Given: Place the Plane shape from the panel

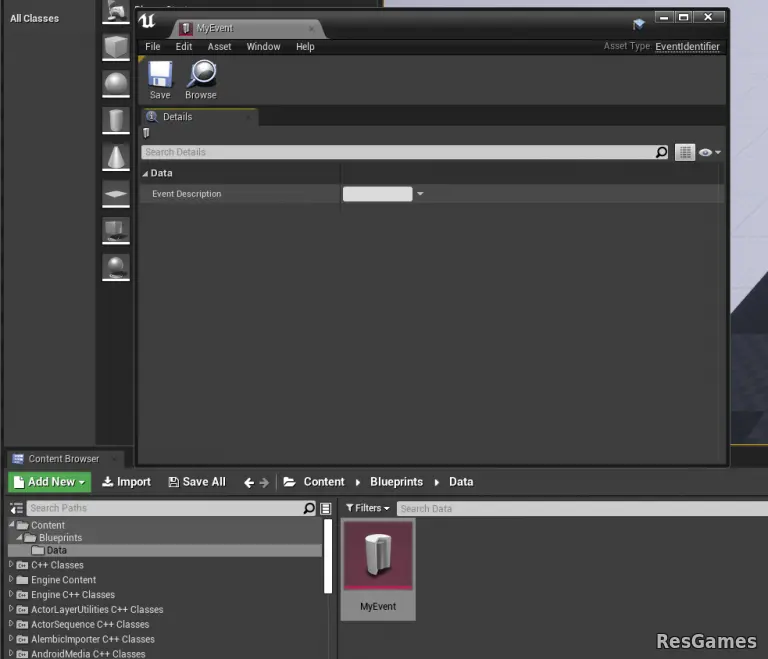Looking at the screenshot, I should 116,194.
